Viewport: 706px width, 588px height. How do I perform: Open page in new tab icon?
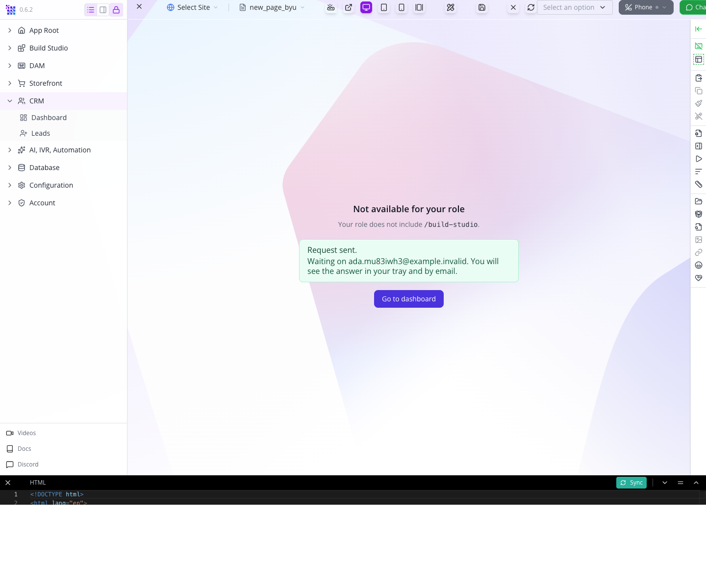(349, 7)
